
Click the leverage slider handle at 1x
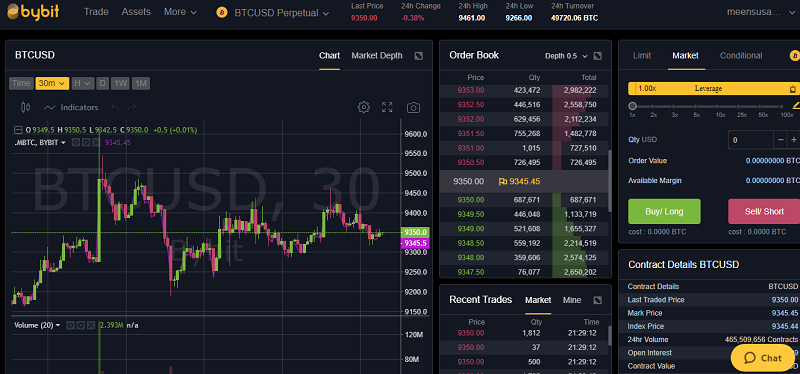pos(633,106)
